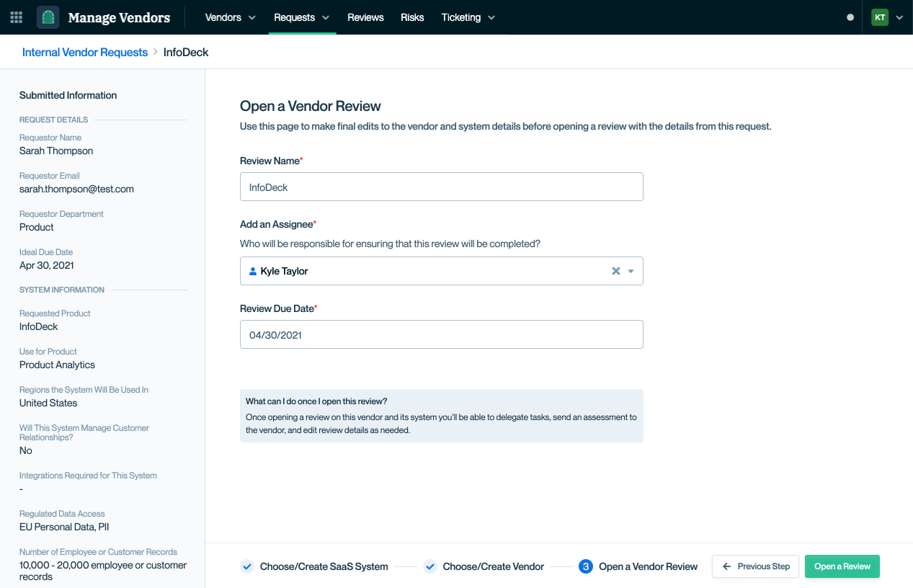Expand the user account menu chevron

click(x=899, y=17)
